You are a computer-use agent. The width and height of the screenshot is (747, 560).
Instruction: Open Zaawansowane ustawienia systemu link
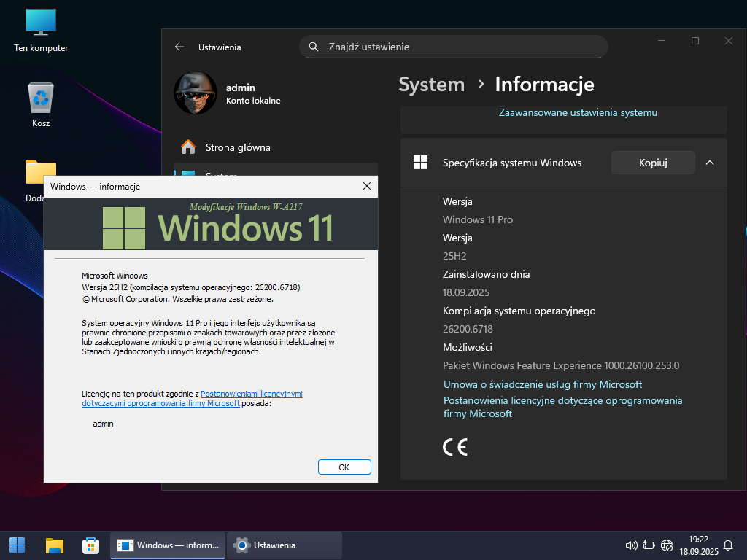578,113
